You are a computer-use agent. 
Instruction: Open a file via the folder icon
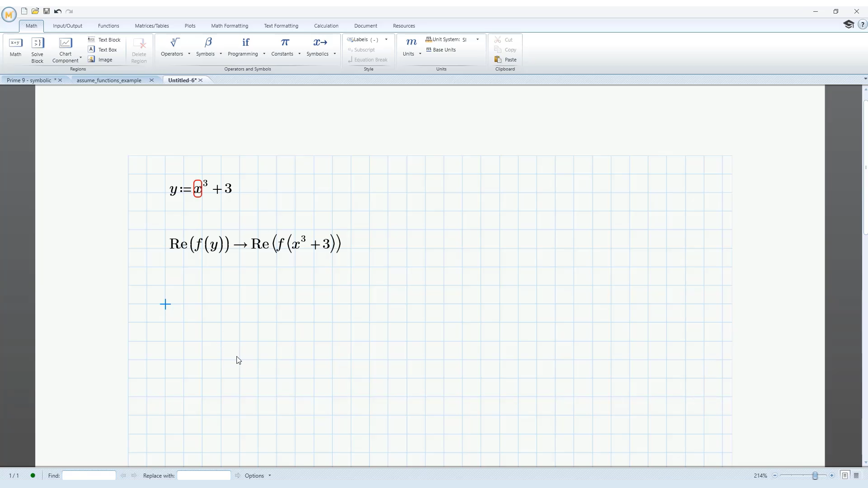[35, 11]
